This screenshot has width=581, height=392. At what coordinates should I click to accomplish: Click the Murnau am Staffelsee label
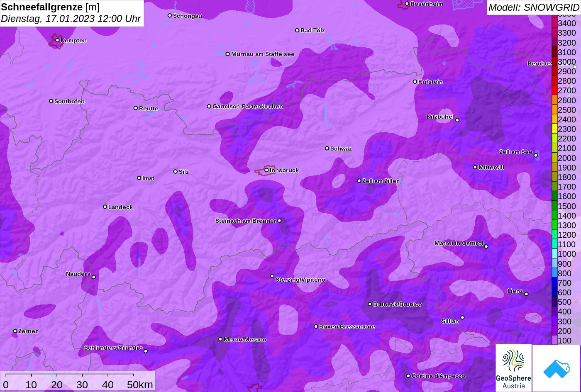point(263,54)
